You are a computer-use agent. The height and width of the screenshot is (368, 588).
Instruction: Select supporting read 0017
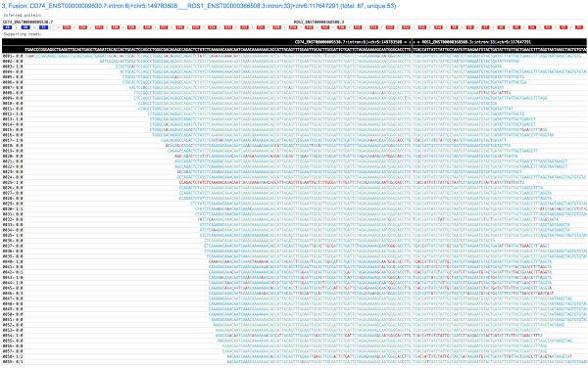(x=294, y=140)
